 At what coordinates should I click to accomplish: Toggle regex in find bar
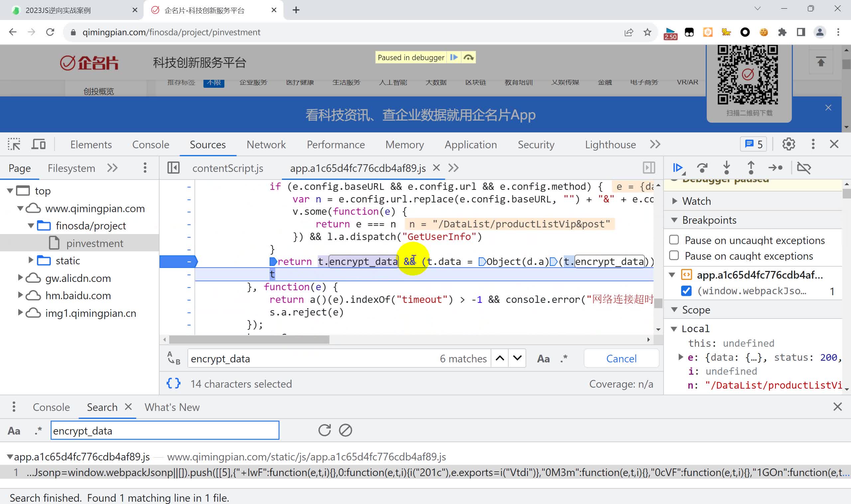564,358
